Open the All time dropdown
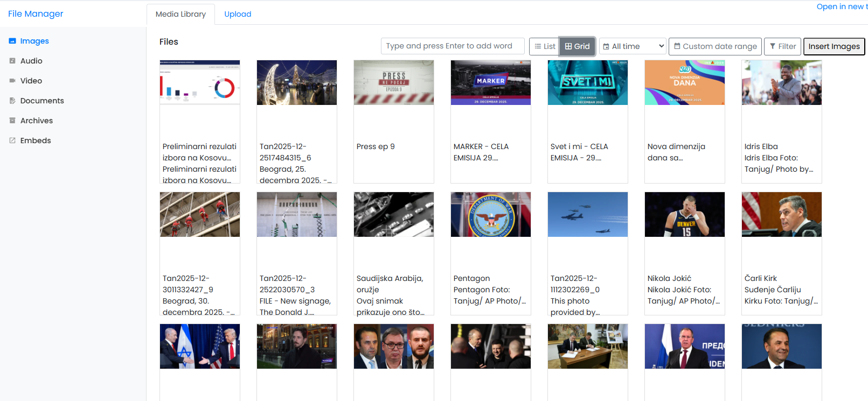 [x=633, y=46]
